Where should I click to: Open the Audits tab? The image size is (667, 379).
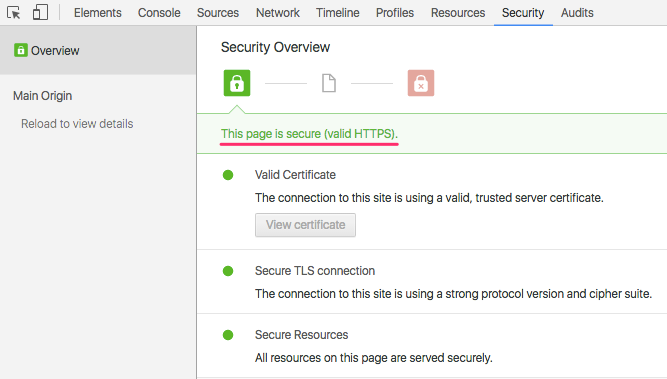[577, 13]
